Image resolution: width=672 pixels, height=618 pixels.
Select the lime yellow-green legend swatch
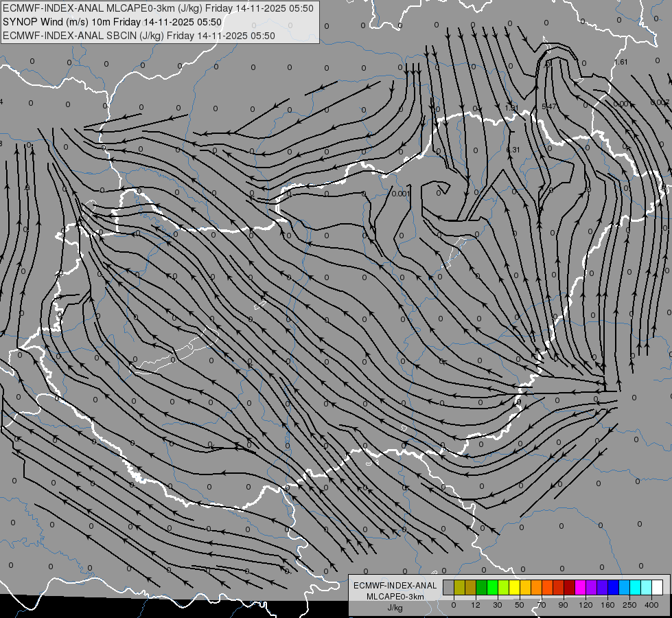(504, 587)
